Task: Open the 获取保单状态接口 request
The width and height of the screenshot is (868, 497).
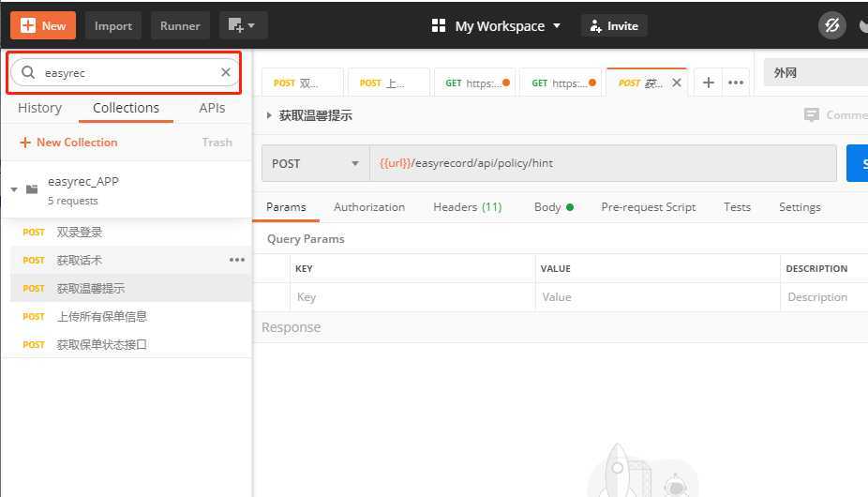Action: [130, 345]
